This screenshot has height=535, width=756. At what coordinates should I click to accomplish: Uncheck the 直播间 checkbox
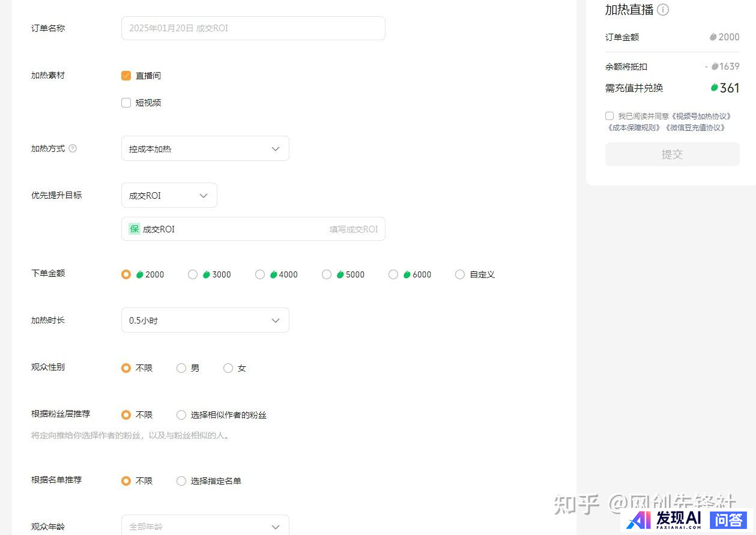(126, 76)
